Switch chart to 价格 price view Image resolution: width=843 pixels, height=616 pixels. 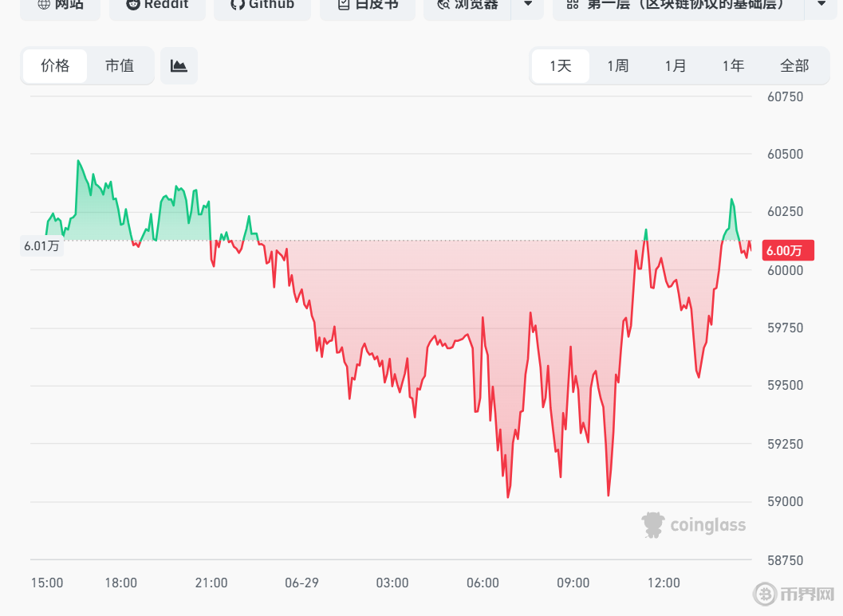tap(55, 65)
